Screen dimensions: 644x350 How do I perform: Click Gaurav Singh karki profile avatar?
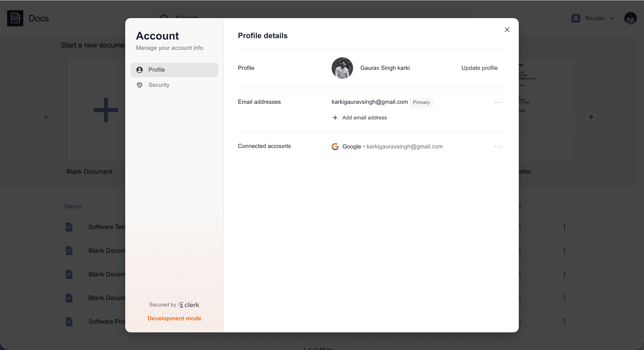pyautogui.click(x=342, y=68)
